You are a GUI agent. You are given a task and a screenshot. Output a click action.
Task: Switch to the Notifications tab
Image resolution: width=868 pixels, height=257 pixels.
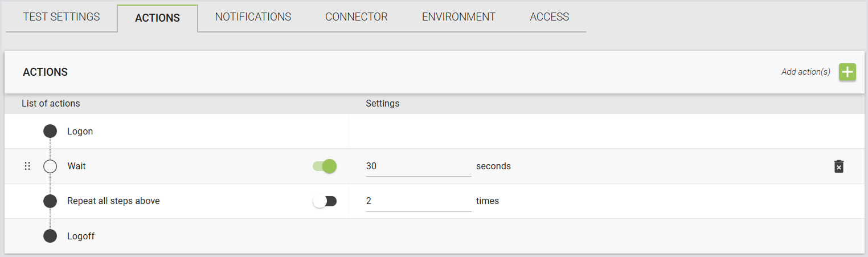pyautogui.click(x=253, y=17)
